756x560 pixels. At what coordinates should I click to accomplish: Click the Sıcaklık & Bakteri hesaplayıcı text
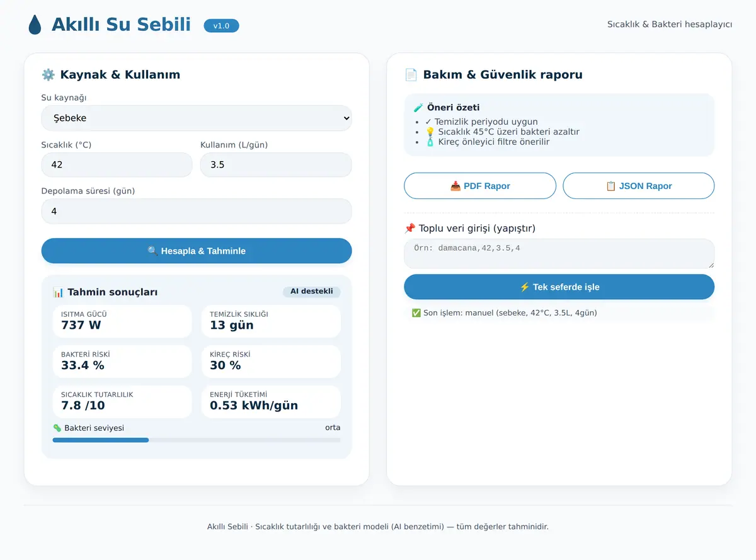(670, 25)
